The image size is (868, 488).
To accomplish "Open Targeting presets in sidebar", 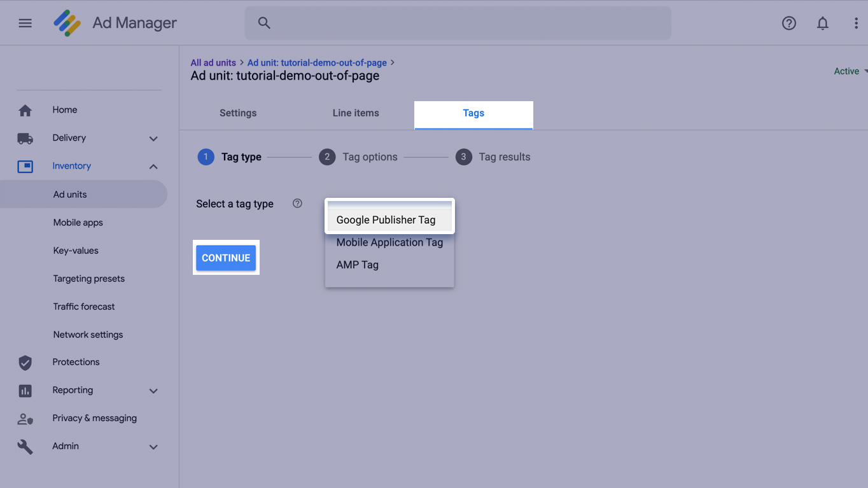I will tap(89, 279).
